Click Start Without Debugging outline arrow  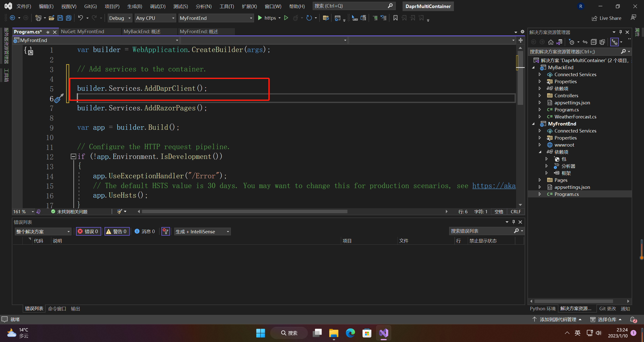pyautogui.click(x=286, y=18)
